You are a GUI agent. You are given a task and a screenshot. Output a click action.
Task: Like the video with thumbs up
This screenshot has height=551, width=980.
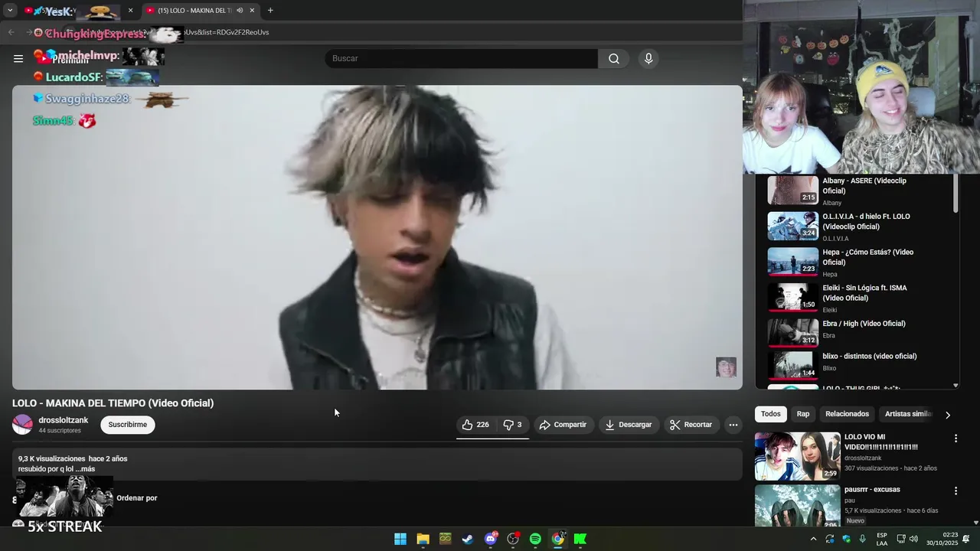pyautogui.click(x=475, y=425)
